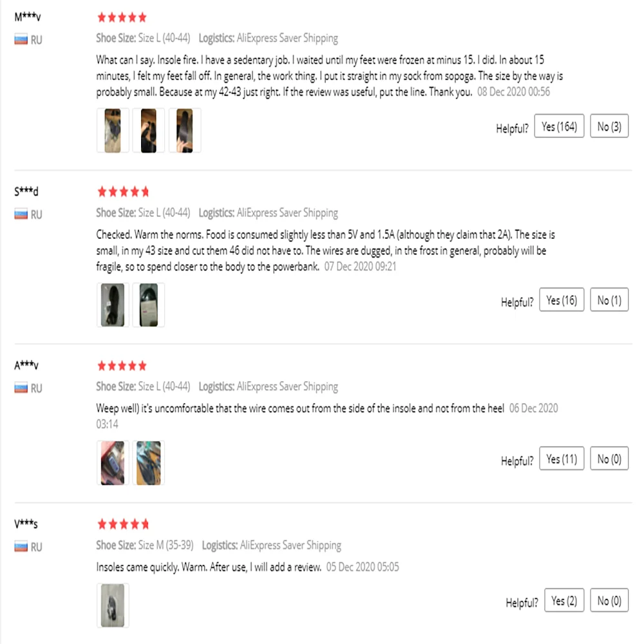The image size is (644, 644).
Task: Open the photo thumbnail in V***s's review
Action: coord(113,605)
